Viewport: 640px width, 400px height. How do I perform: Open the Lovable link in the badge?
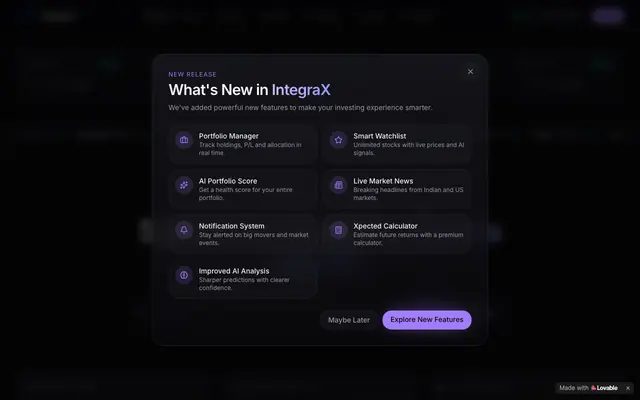click(589, 388)
